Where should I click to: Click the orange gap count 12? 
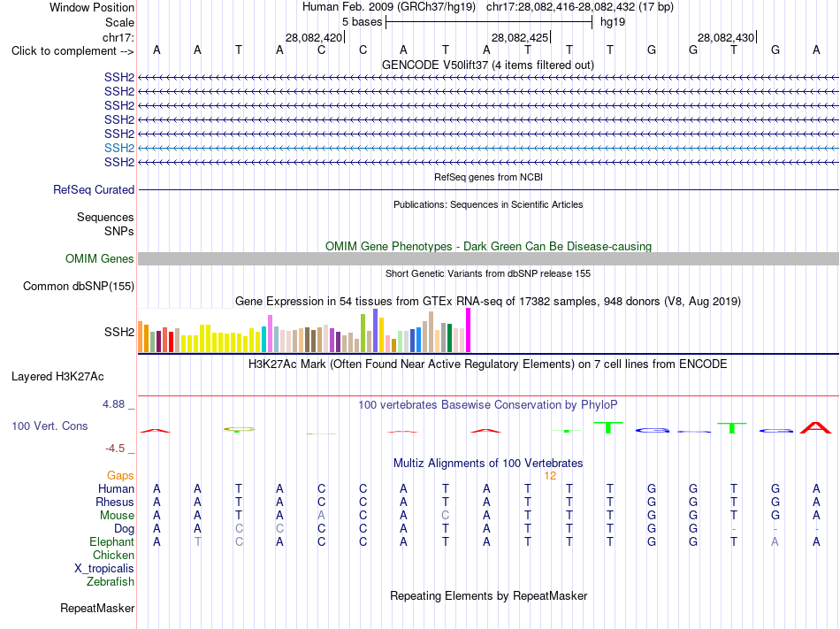[x=550, y=476]
